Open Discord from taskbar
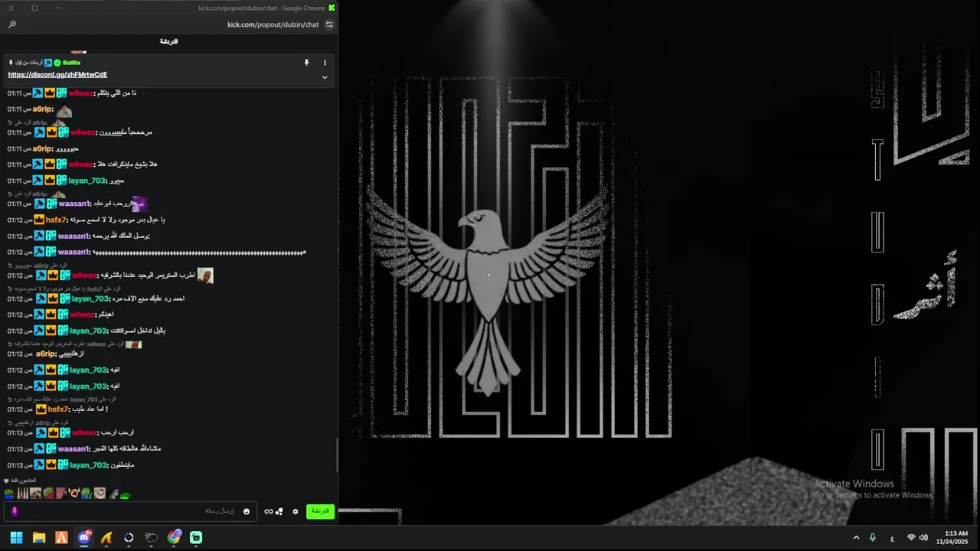Image resolution: width=980 pixels, height=551 pixels. tap(84, 537)
